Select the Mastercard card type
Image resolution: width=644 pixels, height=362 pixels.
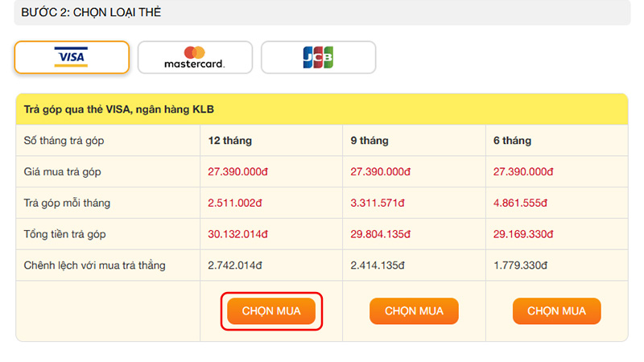click(195, 57)
